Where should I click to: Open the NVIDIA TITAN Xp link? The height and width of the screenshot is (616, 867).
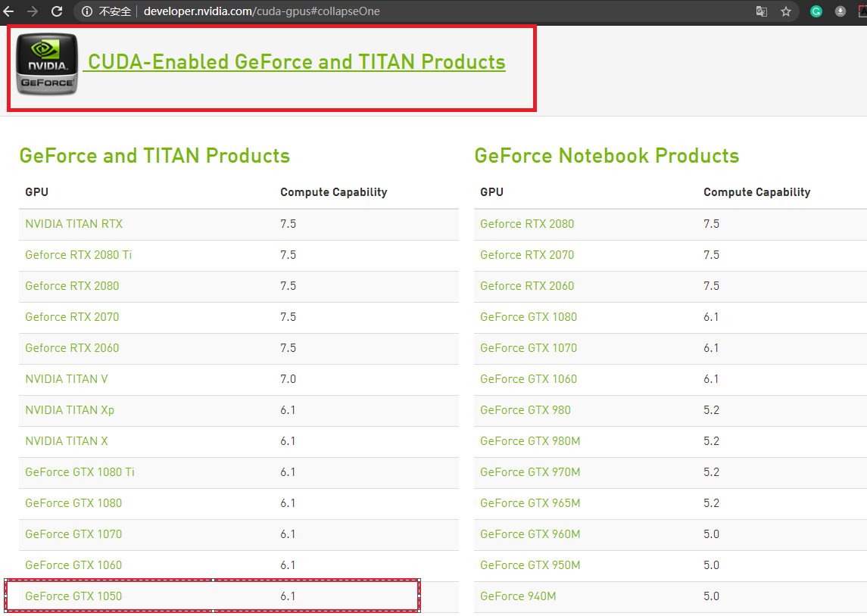pos(70,410)
